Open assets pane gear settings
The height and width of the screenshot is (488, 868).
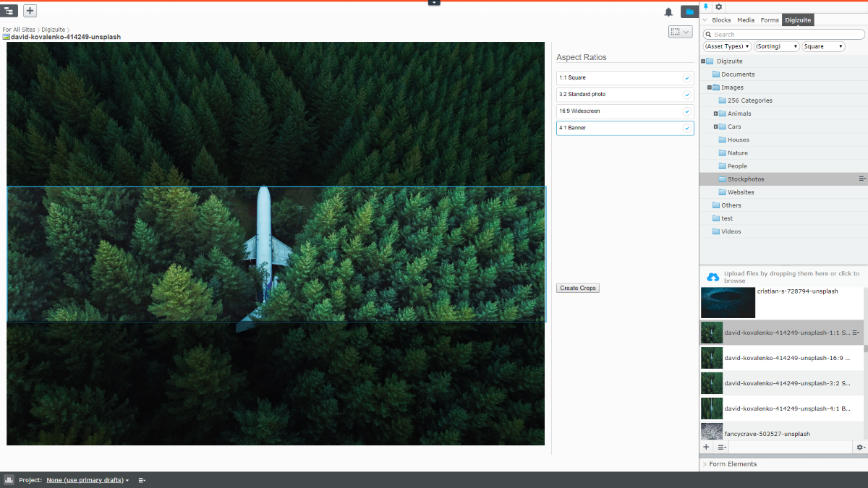718,7
